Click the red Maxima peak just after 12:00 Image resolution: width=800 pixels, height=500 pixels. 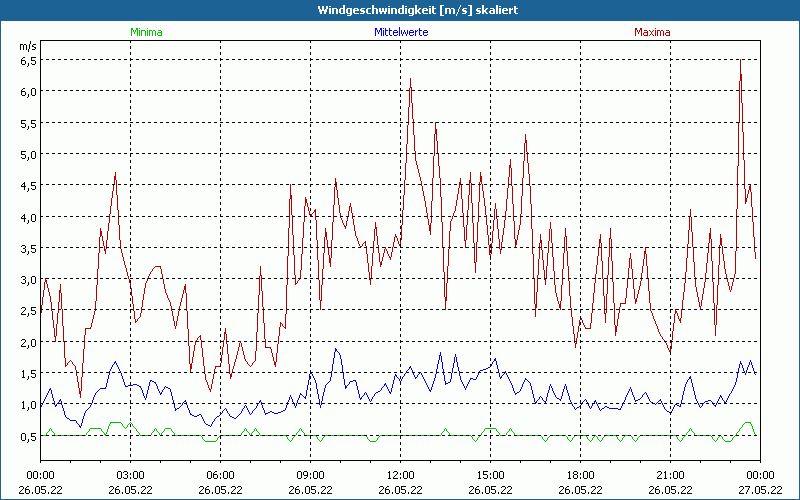point(410,79)
